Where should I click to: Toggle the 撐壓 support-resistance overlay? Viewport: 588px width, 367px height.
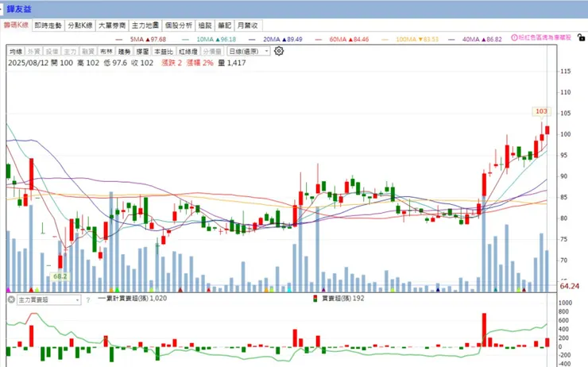click(142, 52)
